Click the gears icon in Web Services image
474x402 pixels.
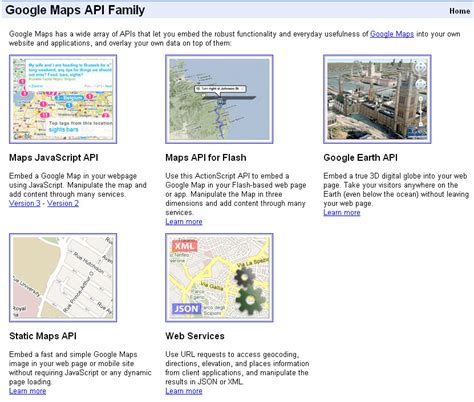(249, 291)
